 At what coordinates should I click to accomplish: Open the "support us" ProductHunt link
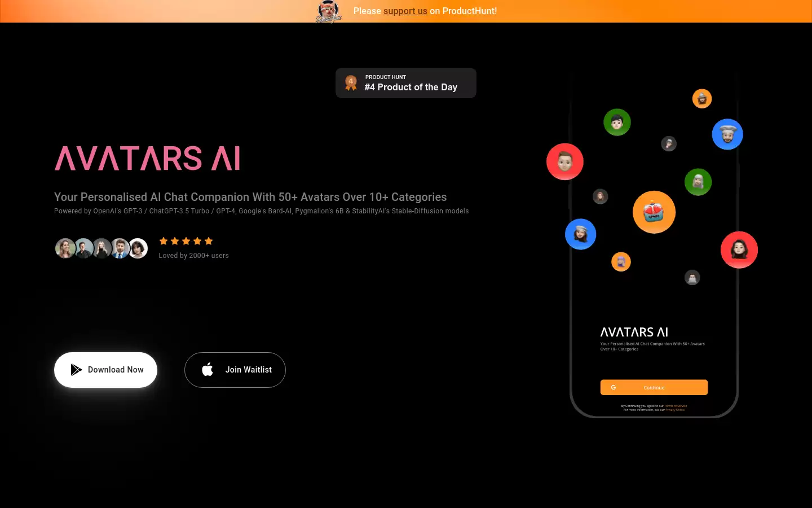pyautogui.click(x=405, y=11)
